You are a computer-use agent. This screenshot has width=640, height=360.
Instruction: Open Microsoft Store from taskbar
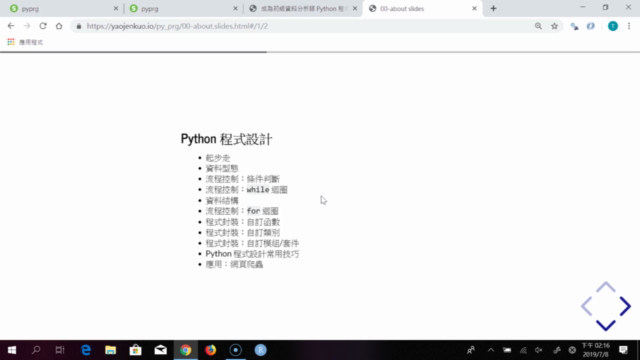[136, 350]
